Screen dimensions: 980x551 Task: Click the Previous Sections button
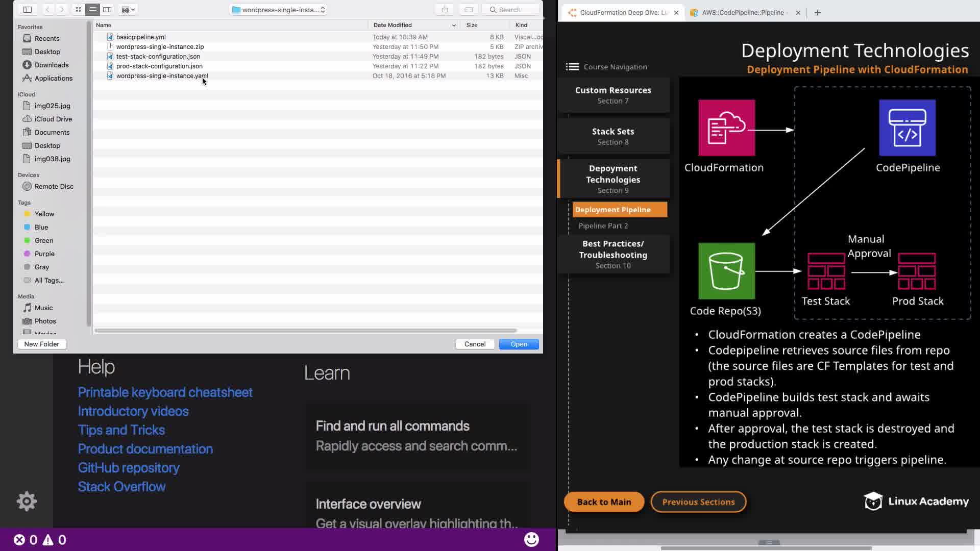pos(698,502)
